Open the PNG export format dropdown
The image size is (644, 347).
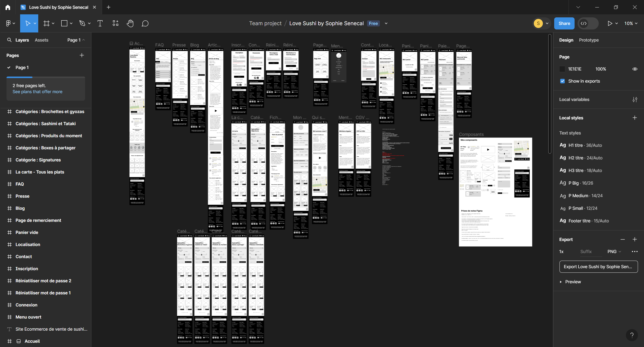pyautogui.click(x=614, y=252)
